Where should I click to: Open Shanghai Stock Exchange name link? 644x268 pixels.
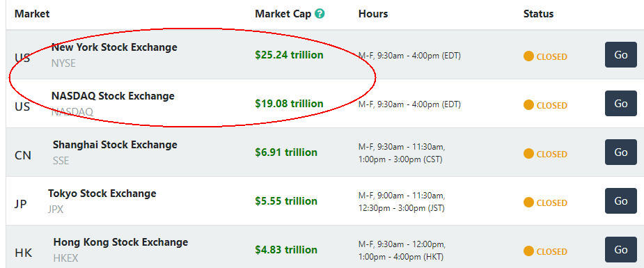tap(115, 145)
